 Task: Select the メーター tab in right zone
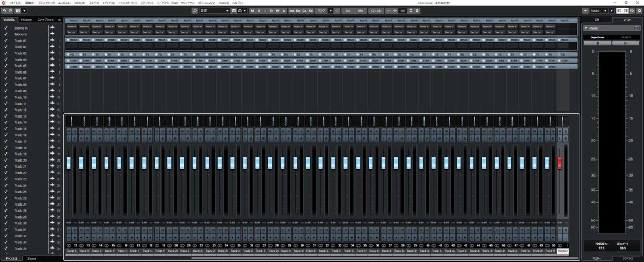click(627, 20)
